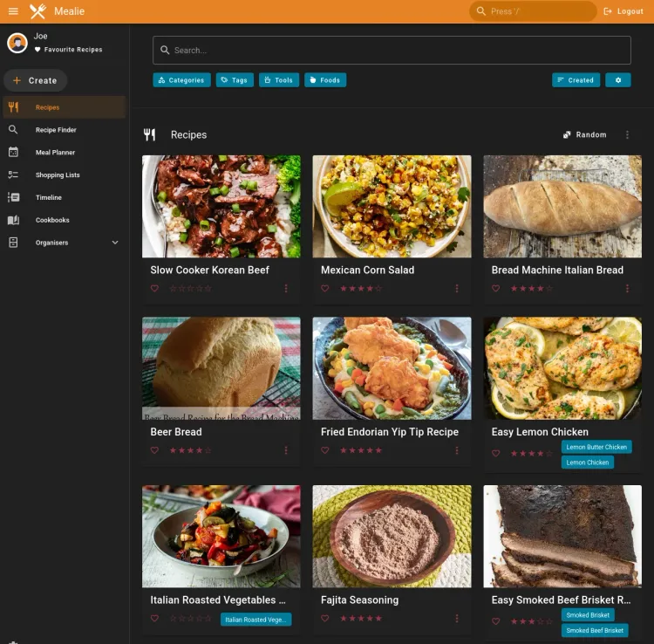Favourite Mexican Corn Salad with heart

pos(325,288)
